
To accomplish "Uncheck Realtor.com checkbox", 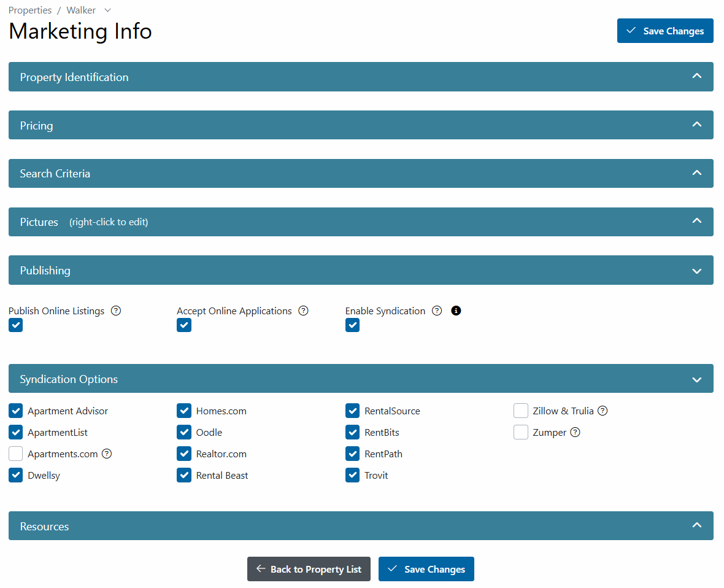I will click(x=184, y=454).
